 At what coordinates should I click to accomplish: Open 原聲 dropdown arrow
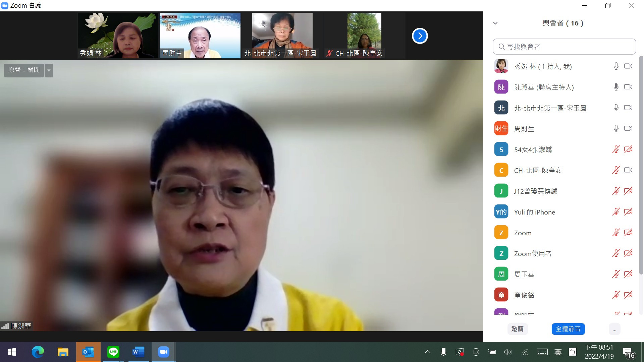pyautogui.click(x=49, y=70)
